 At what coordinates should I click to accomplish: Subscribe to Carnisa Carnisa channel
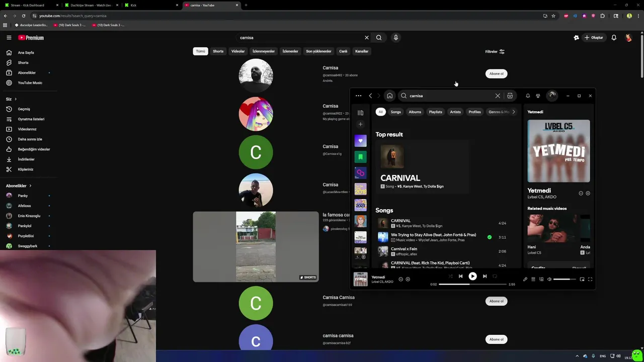[496, 301]
